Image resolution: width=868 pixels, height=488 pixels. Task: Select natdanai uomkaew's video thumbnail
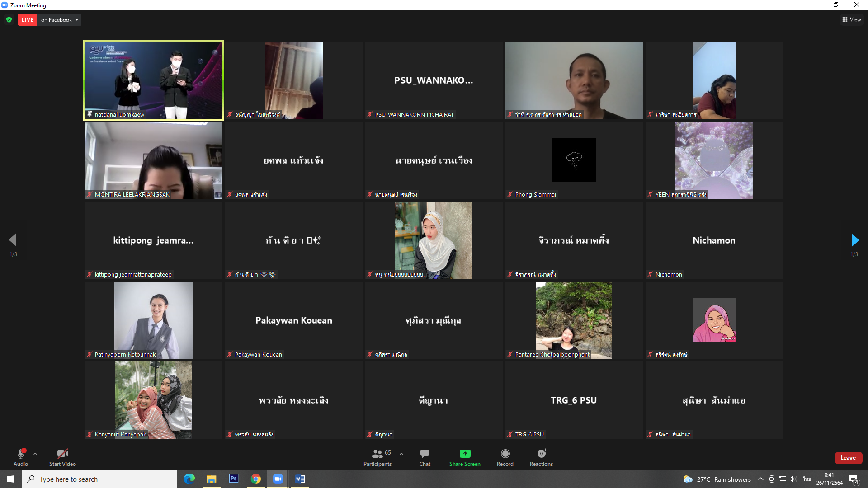(x=154, y=80)
